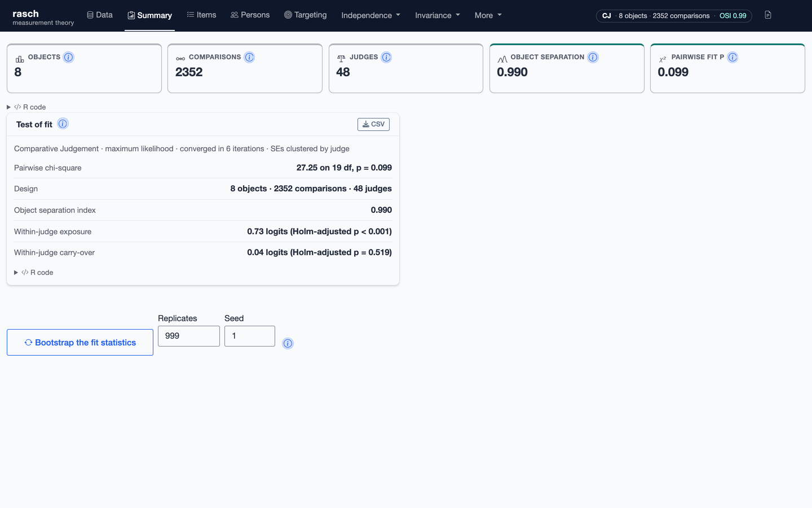Click the Pairwise chi-square row label
This screenshot has height=508, width=812.
[x=48, y=168]
